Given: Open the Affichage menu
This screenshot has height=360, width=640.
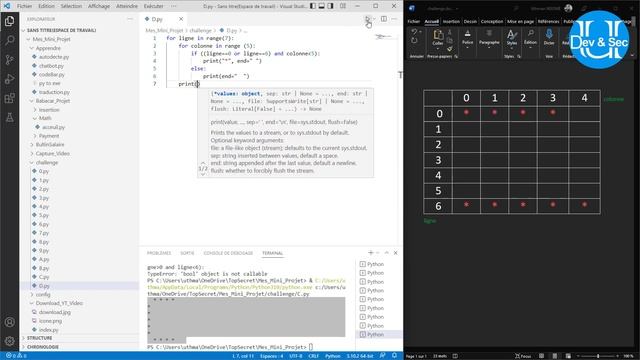Looking at the screenshot, I should click(99, 6).
